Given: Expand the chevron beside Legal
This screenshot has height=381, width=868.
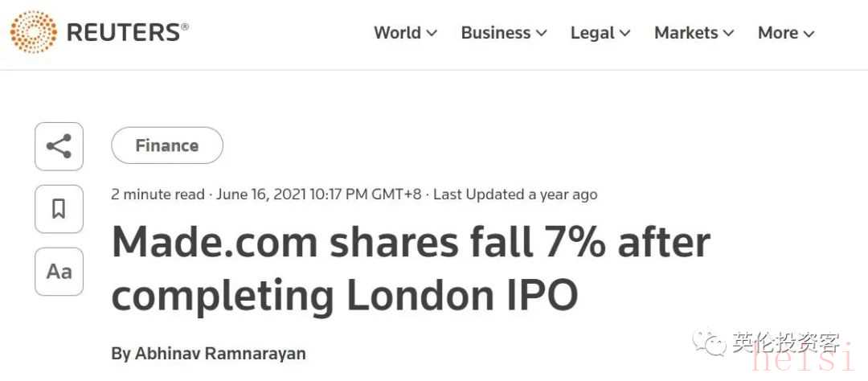Looking at the screenshot, I should point(625,34).
